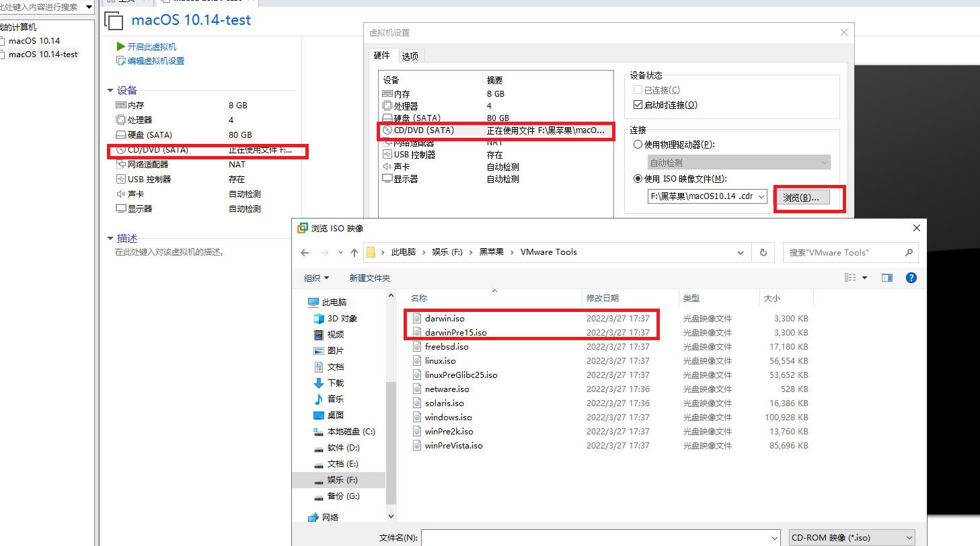This screenshot has width=980, height=546.
Task: Go up one folder with the up arrow
Action: tap(354, 252)
